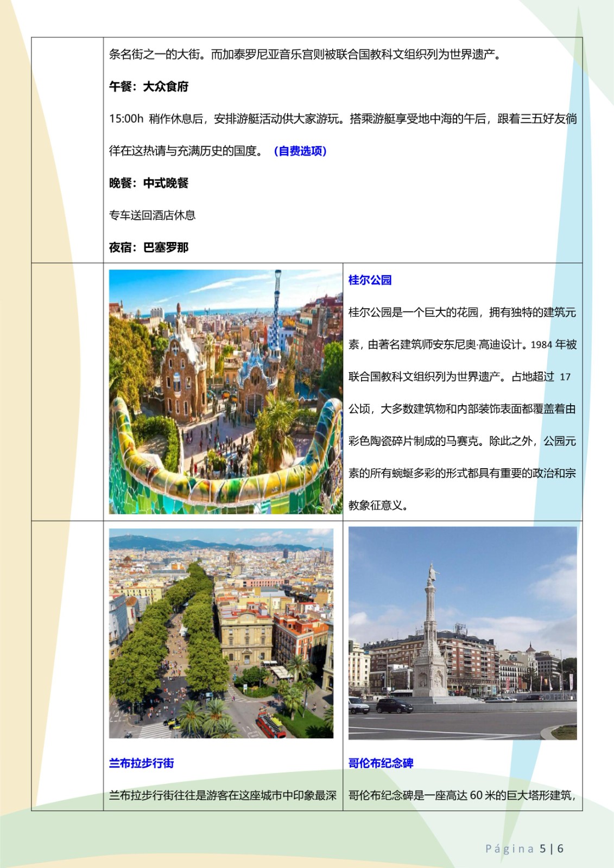
Task: Click the line 专车送回酒店休息
Action: pyautogui.click(x=152, y=215)
